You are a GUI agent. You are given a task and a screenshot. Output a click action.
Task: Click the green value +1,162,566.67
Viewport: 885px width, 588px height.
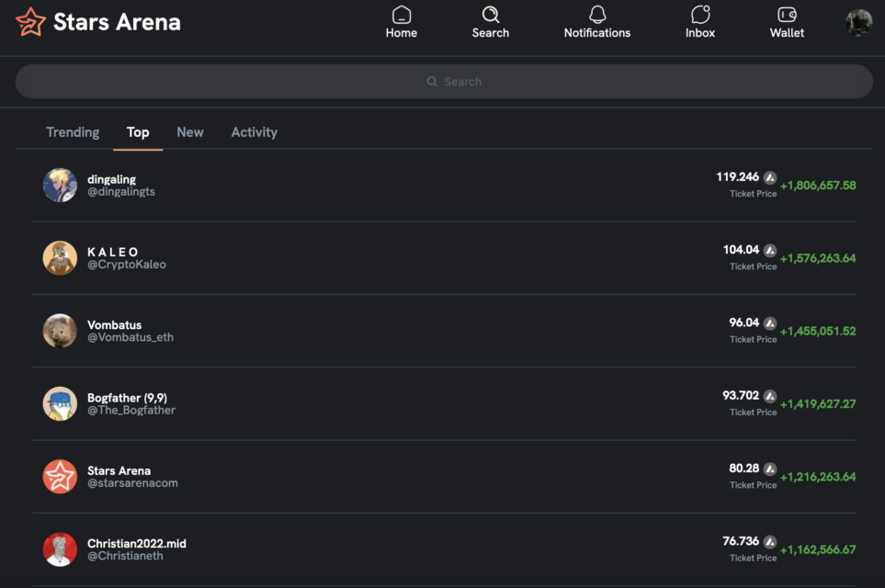[x=818, y=549]
